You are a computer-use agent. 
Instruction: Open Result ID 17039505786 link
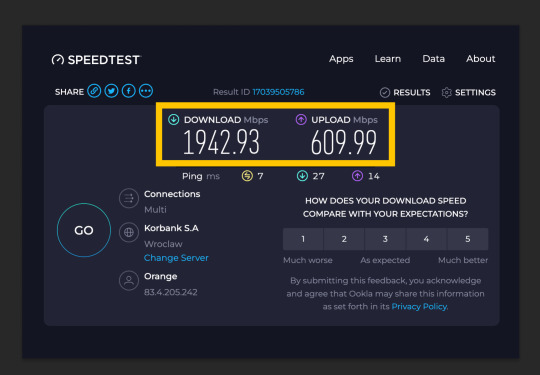278,92
